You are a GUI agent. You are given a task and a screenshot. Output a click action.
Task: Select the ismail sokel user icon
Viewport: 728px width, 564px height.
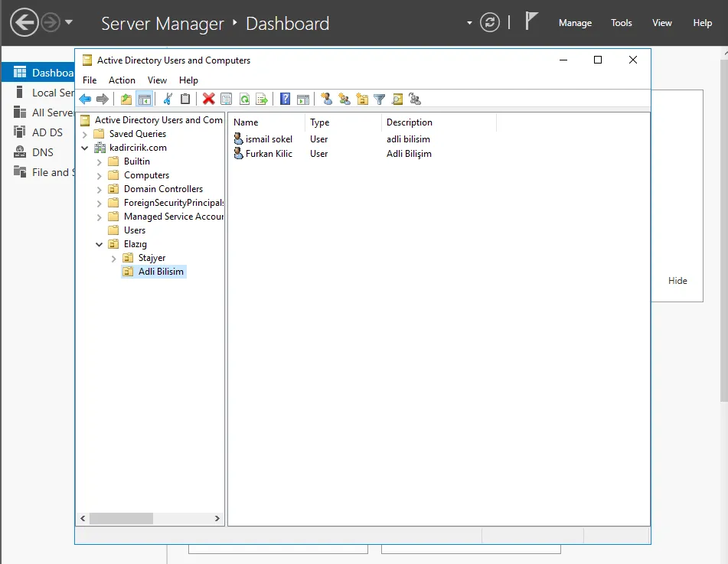(x=238, y=139)
